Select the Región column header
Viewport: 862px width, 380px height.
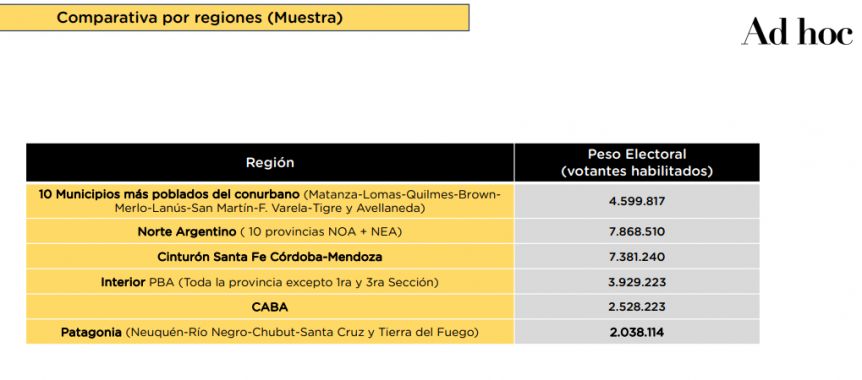click(270, 163)
